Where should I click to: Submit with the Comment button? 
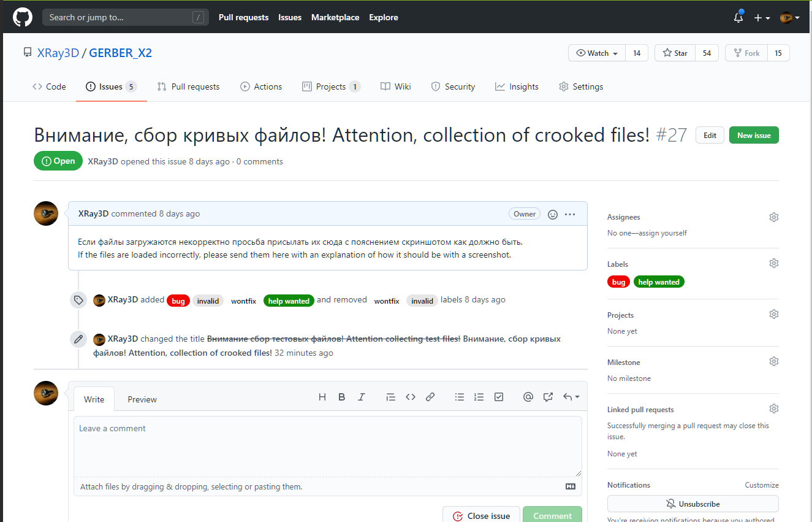[552, 515]
